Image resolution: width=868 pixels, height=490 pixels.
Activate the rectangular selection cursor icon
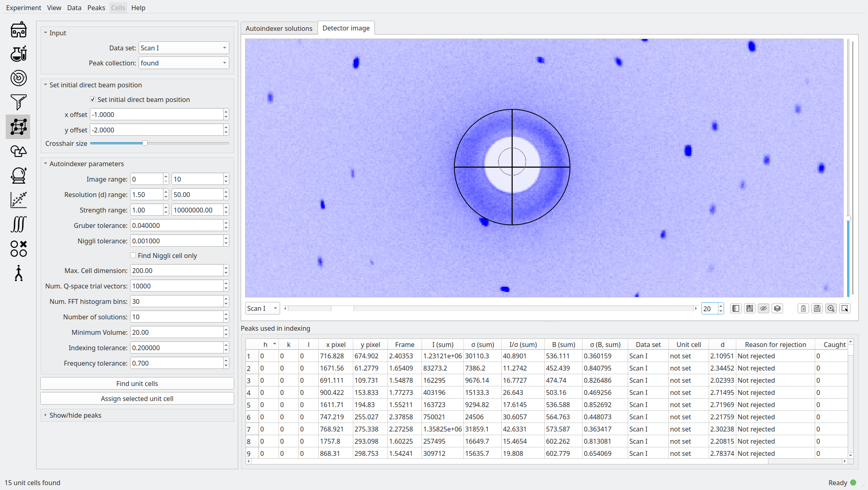[x=845, y=308]
